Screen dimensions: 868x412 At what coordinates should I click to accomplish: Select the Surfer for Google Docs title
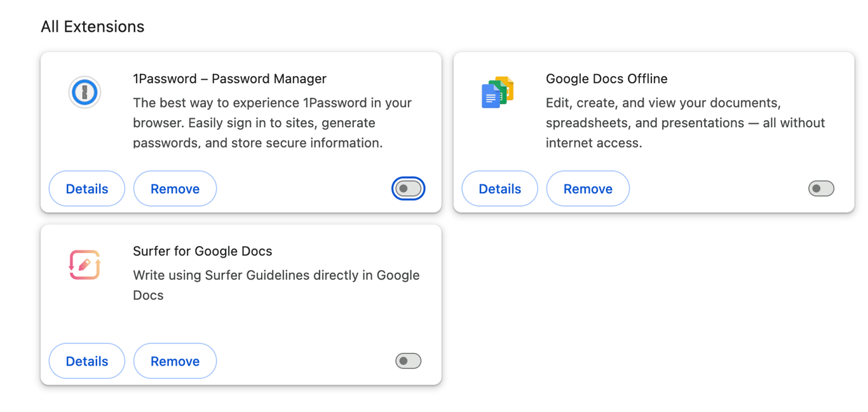(x=202, y=251)
